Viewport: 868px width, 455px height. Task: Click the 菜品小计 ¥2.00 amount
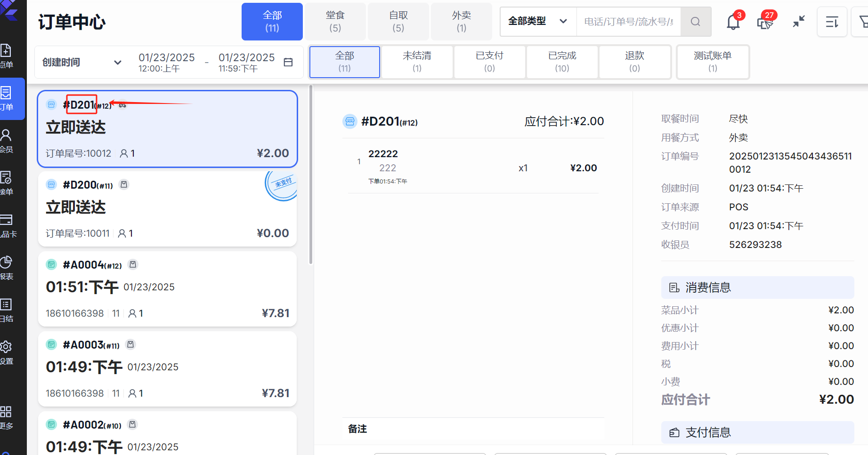(x=841, y=310)
